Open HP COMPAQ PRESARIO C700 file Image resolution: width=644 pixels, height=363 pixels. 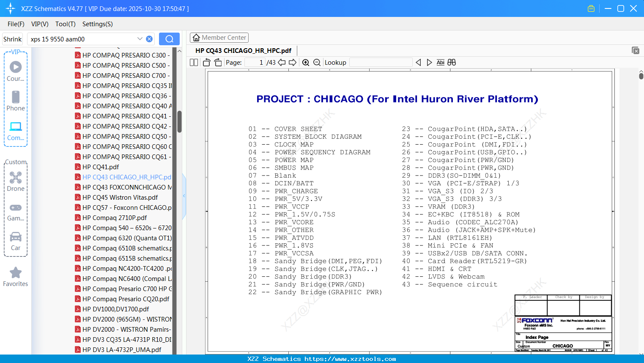click(x=123, y=75)
